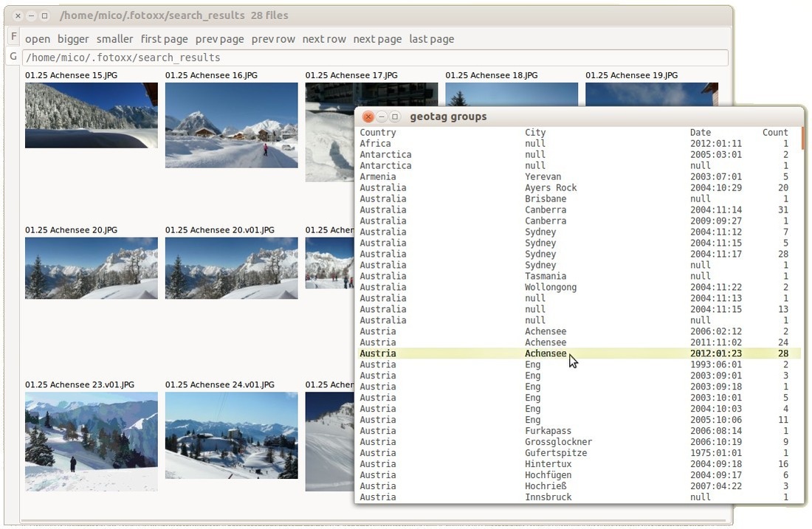
Task: Select 'prev row' in the toolbar
Action: tap(273, 39)
